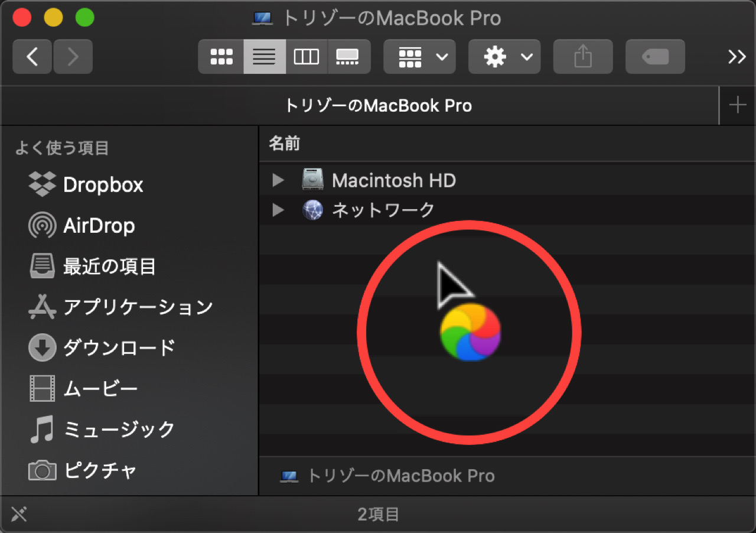Viewport: 756px width, 533px height.
Task: Select the Macintosh HD drive icon
Action: pos(312,180)
